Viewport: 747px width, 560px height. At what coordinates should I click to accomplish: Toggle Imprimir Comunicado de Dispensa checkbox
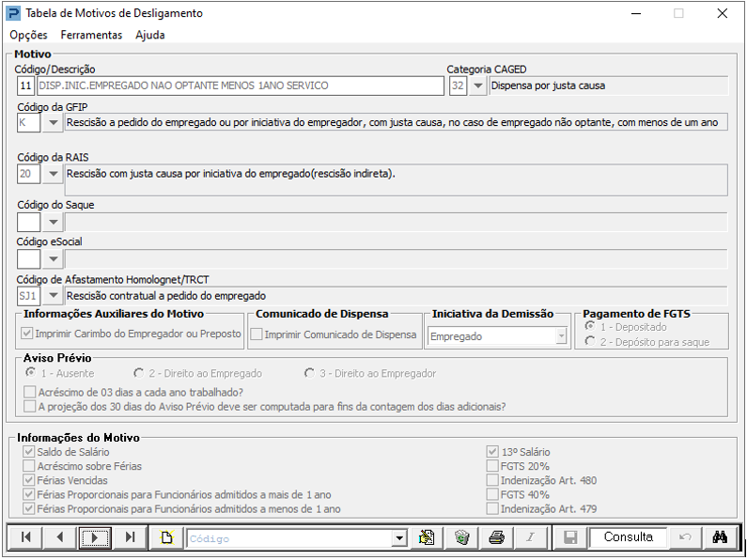click(257, 334)
